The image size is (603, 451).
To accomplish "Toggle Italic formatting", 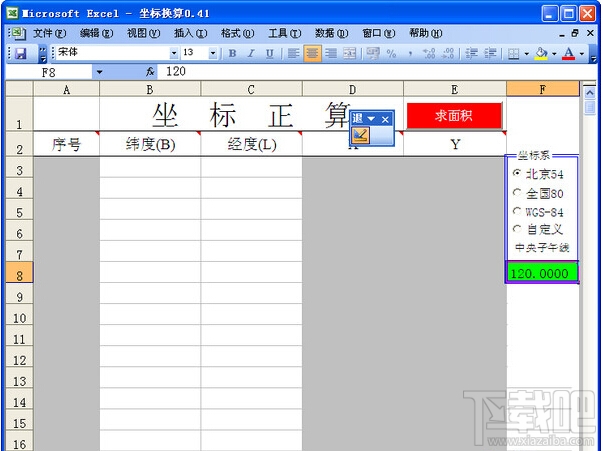I will (251, 53).
